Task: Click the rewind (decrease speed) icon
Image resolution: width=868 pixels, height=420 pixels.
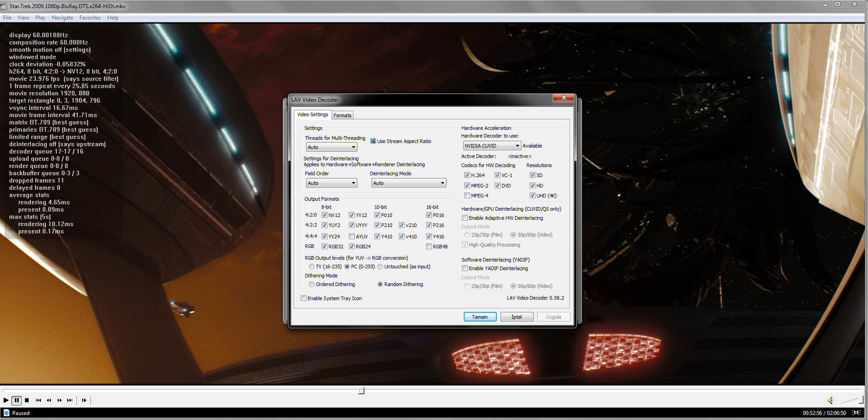Action: tap(49, 400)
